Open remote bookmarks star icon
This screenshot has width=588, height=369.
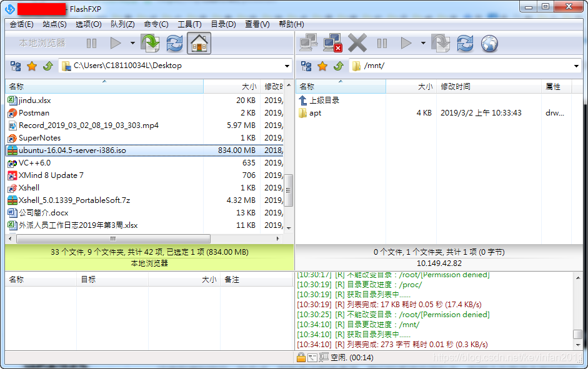tap(322, 66)
